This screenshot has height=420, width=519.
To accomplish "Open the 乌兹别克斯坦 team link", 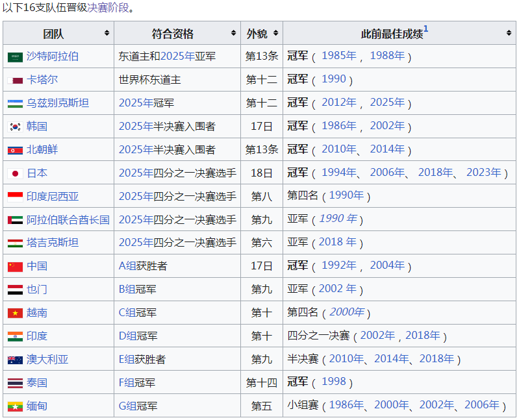I will pos(58,103).
